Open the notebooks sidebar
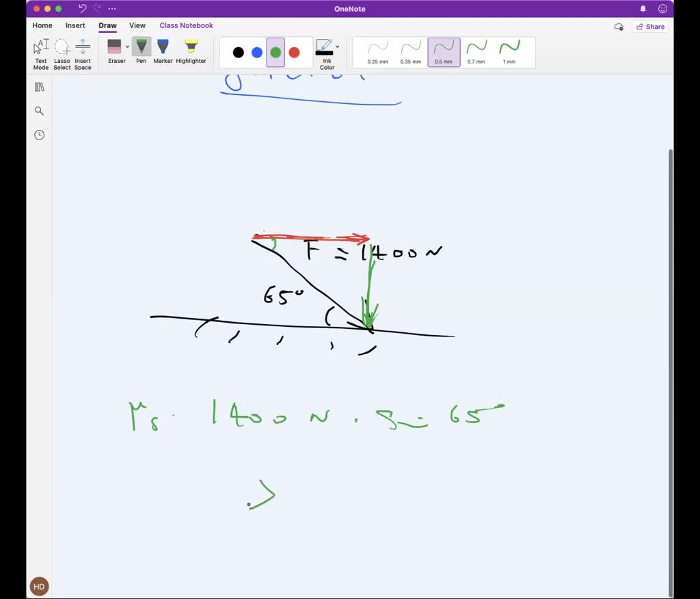700x599 pixels. point(39,86)
